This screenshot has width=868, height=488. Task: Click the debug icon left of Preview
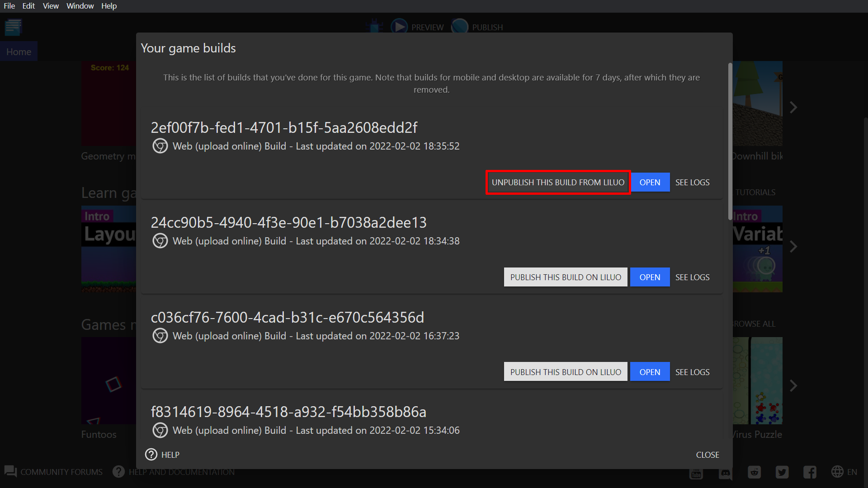pyautogui.click(x=374, y=27)
